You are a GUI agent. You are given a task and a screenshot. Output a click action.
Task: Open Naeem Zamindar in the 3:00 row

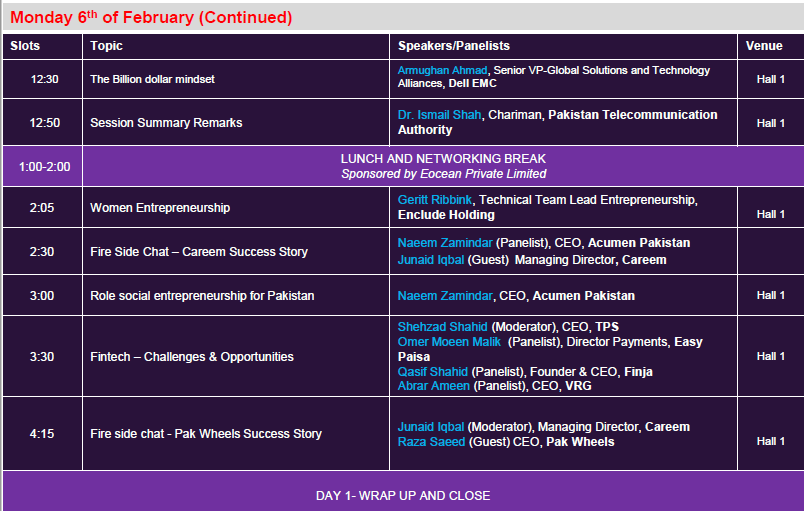(x=445, y=296)
